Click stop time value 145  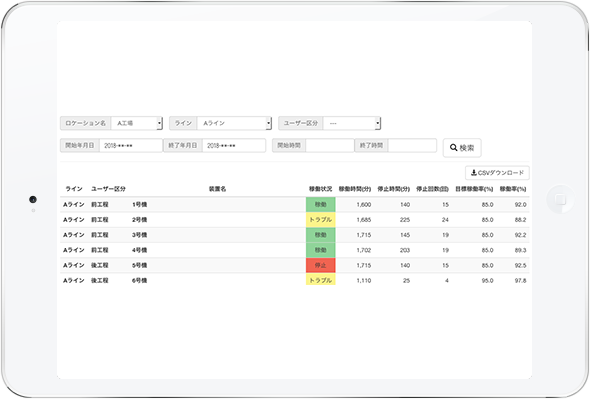tap(405, 235)
